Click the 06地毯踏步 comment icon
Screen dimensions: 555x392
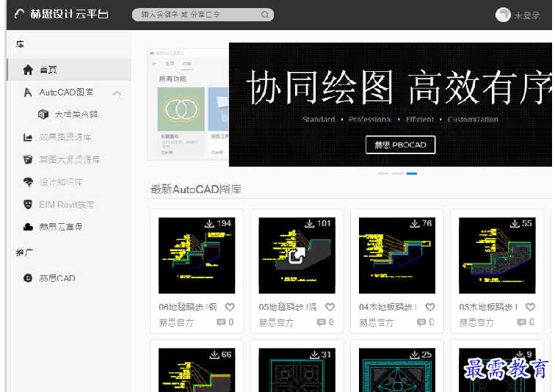[x=221, y=322]
